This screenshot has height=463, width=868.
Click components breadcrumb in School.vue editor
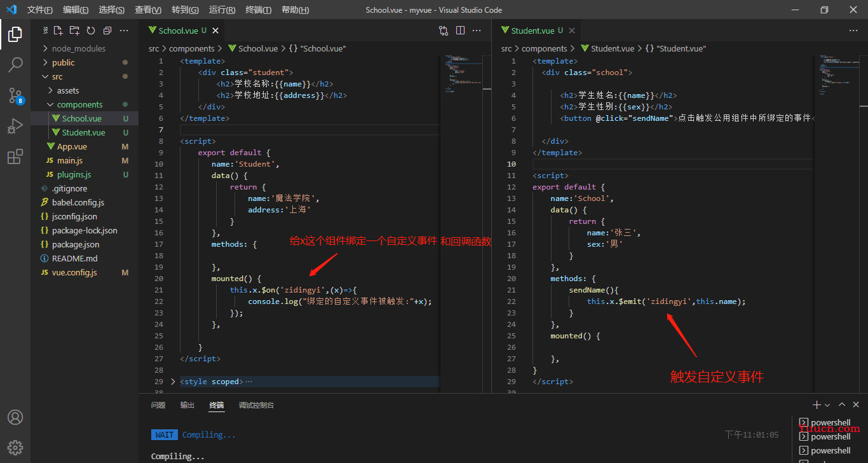click(x=192, y=48)
